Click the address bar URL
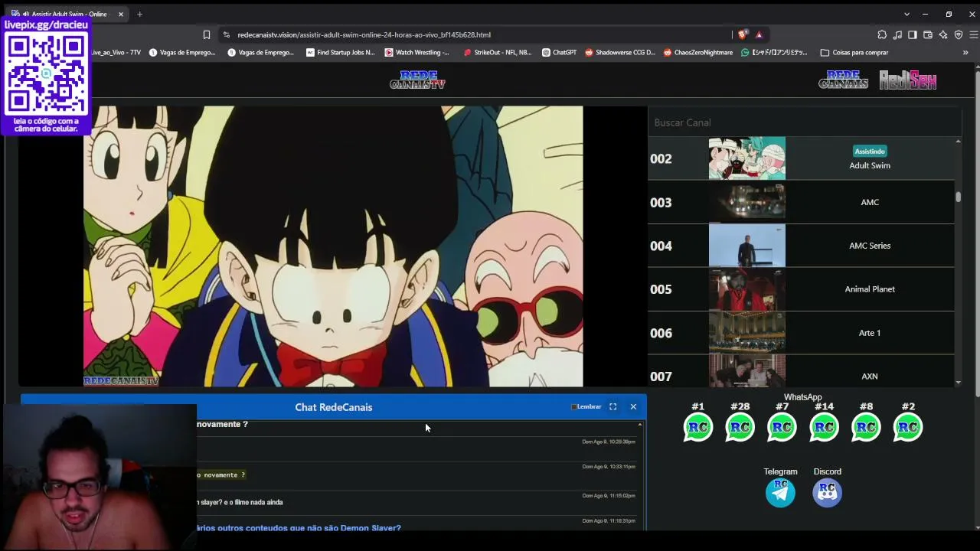 pyautogui.click(x=364, y=34)
